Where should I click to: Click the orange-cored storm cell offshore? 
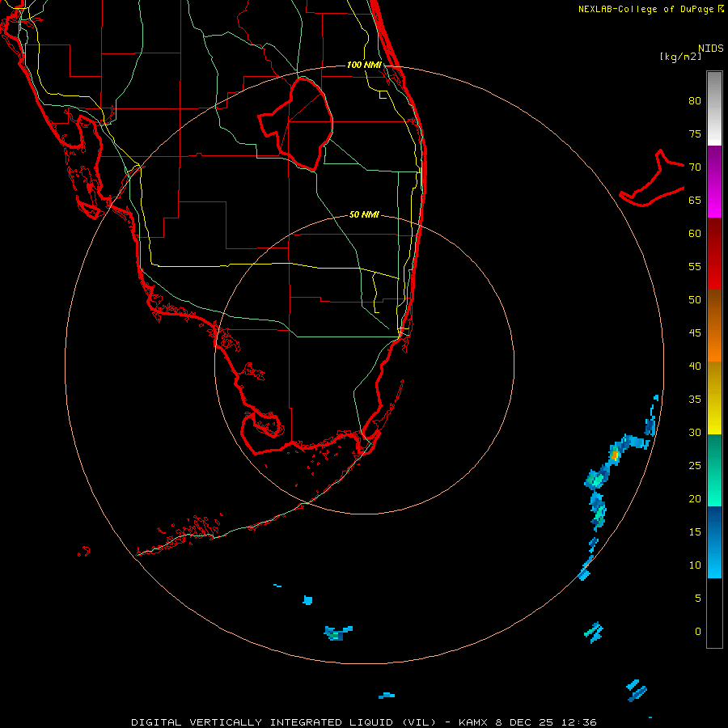615,455
